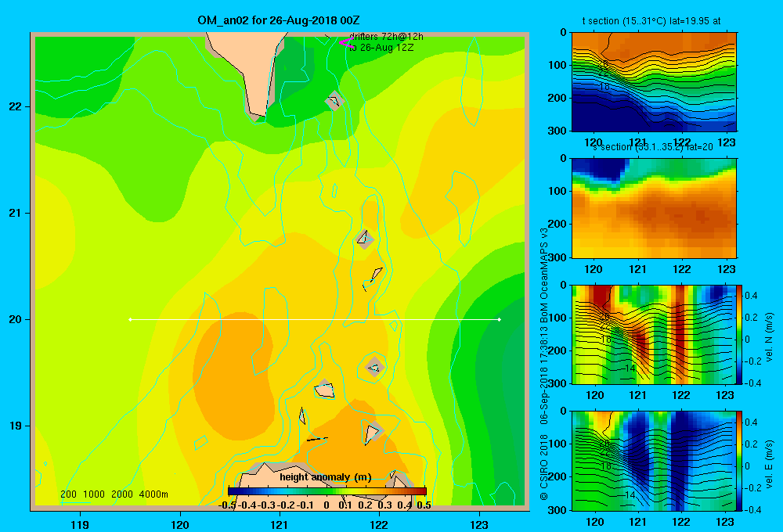The height and width of the screenshot is (532, 783).
Task: Click the 'height anomaly (m)' legend title
Action: click(326, 477)
